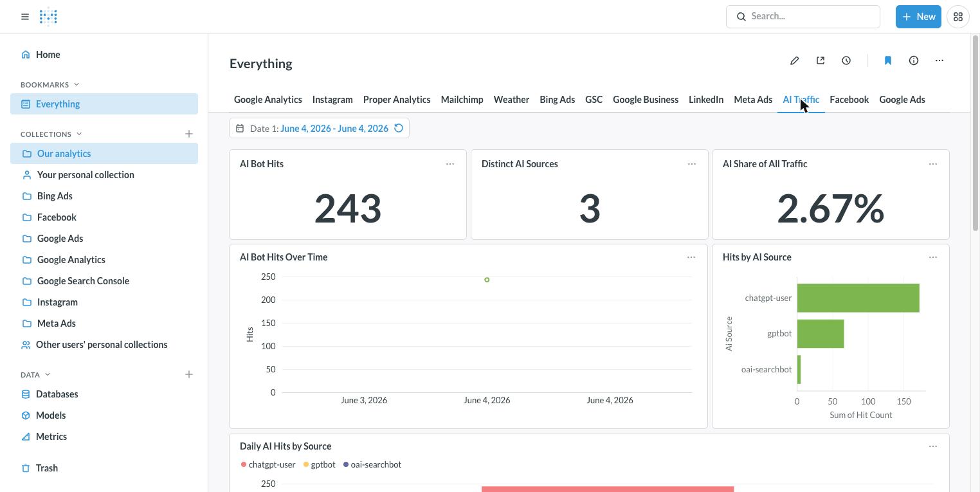Switch to the GSC tab
Viewport: 980px width, 492px height.
coord(594,100)
